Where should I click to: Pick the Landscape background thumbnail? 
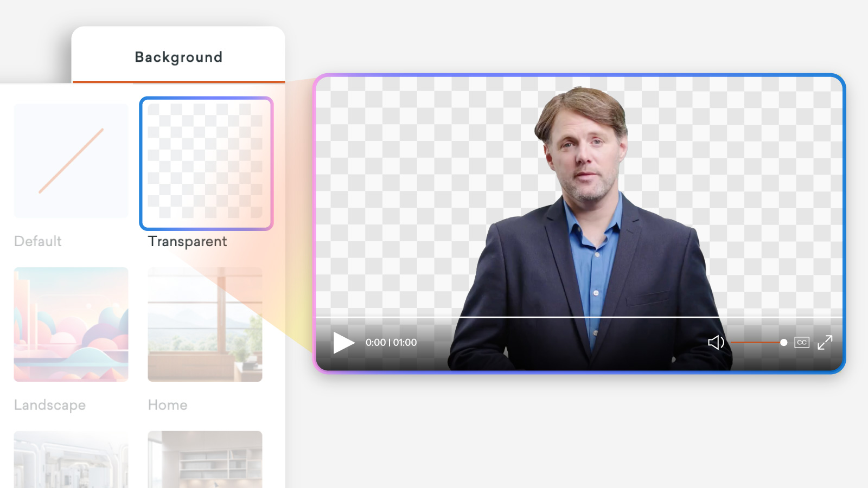click(71, 324)
